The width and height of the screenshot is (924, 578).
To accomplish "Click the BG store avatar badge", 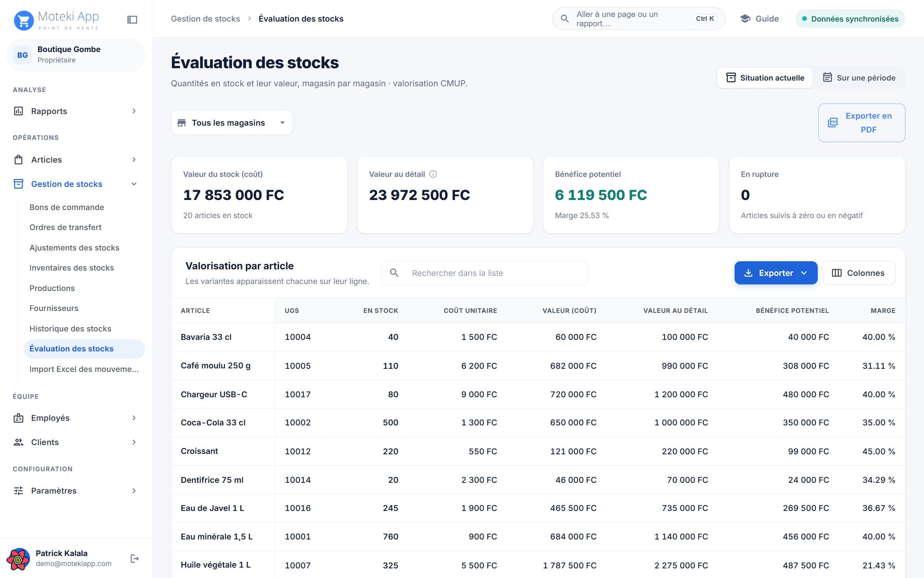I will tap(22, 55).
